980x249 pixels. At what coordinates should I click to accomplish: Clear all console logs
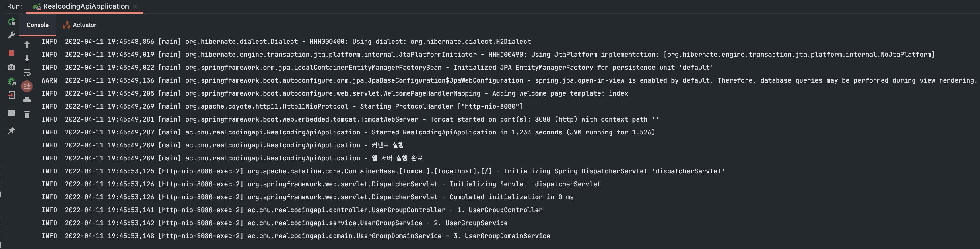pos(27,114)
